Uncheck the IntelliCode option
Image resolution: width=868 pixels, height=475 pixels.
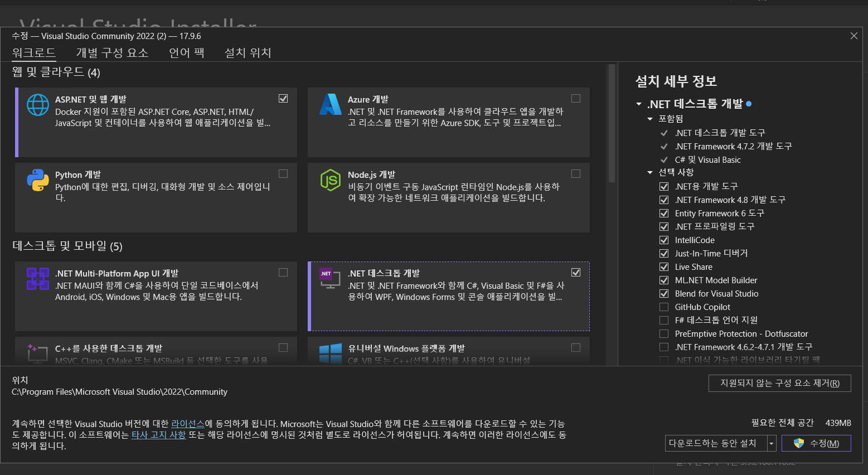coord(664,240)
